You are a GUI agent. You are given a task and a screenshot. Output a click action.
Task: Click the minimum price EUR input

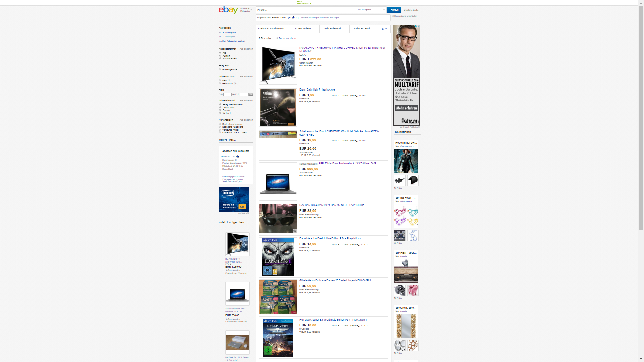[227, 94]
